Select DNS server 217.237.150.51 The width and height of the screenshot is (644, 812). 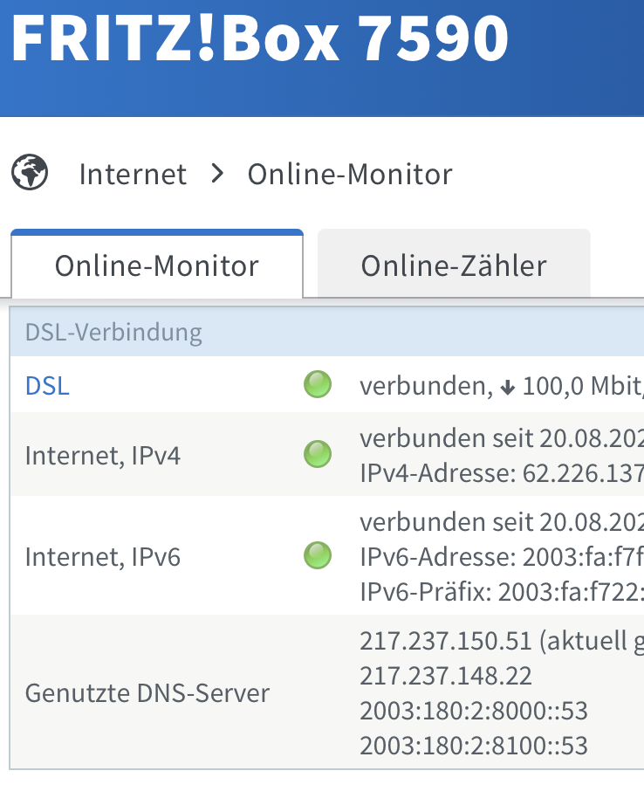(x=446, y=641)
